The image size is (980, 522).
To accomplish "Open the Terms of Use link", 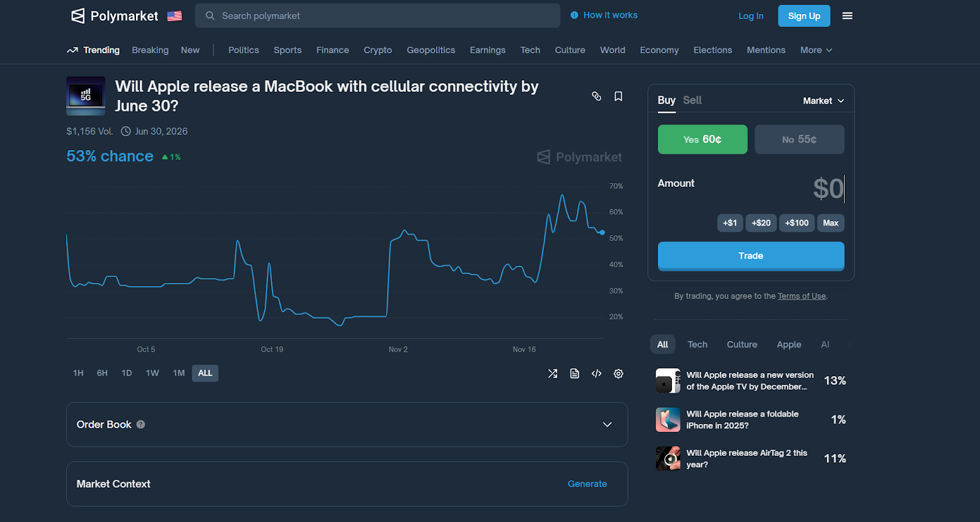I will pyautogui.click(x=801, y=297).
